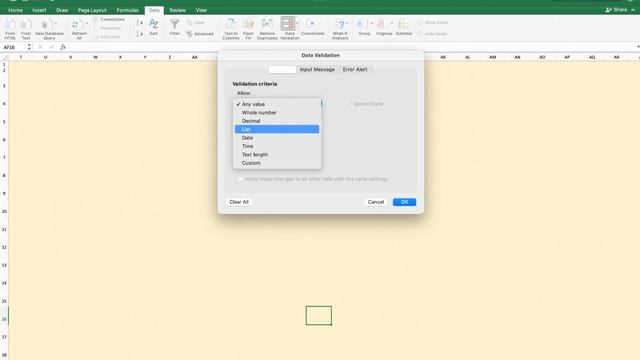Open the Refresh All dropdown arrow
Image resolution: width=640 pixels, height=360 pixels.
coord(87,23)
